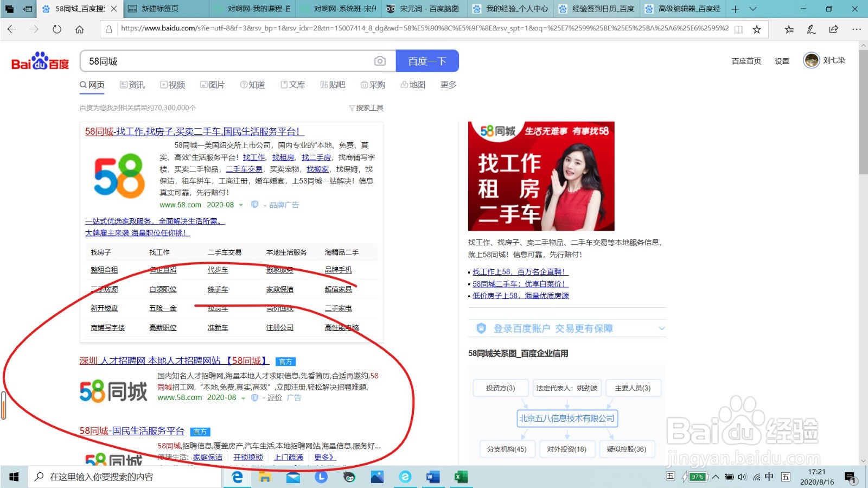Switch to the 知道 tab
Image resolution: width=868 pixels, height=488 pixels.
click(253, 85)
